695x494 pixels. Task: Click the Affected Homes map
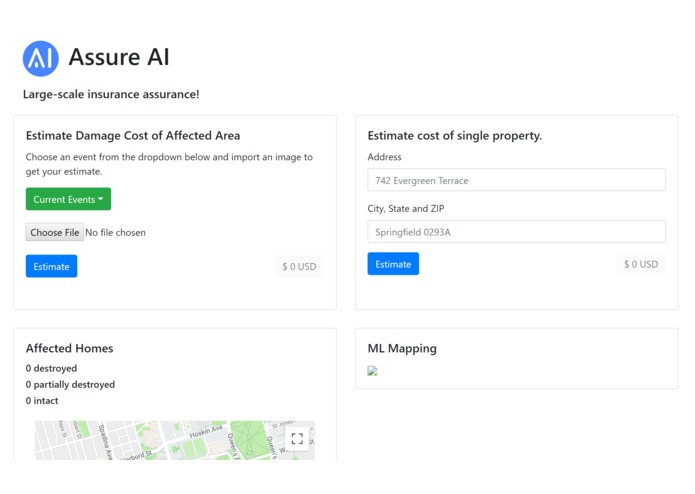[x=175, y=440]
